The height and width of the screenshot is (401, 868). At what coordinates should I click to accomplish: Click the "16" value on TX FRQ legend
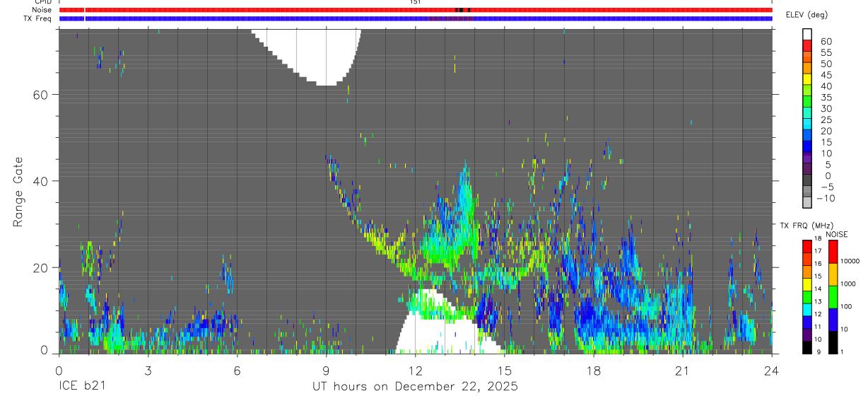pos(818,264)
